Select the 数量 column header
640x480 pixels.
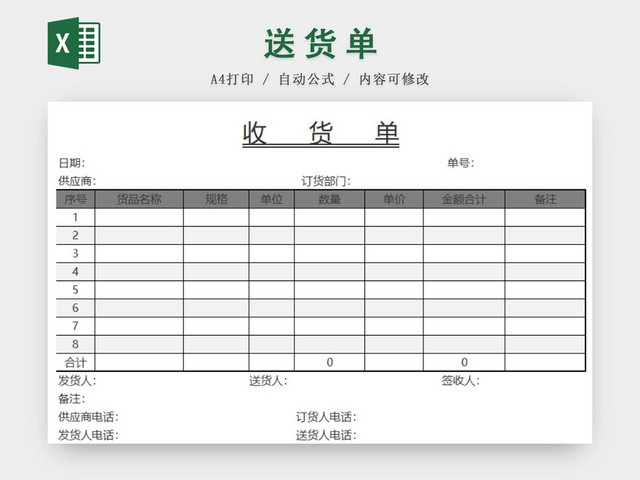pyautogui.click(x=329, y=199)
